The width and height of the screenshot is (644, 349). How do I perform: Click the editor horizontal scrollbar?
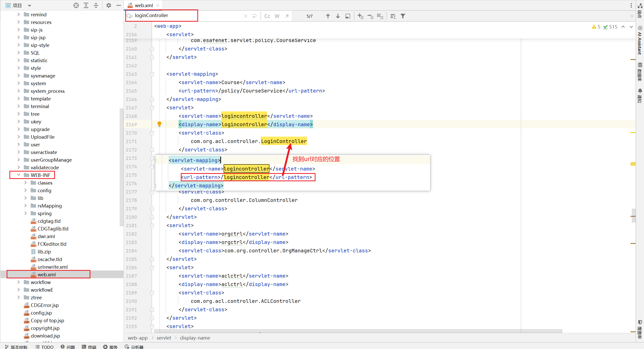click(x=358, y=331)
